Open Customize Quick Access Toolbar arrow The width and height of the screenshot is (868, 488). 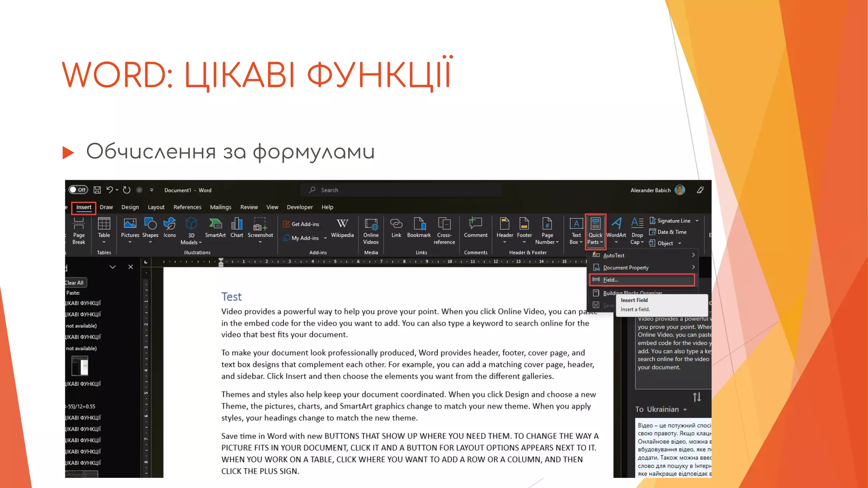click(x=152, y=190)
